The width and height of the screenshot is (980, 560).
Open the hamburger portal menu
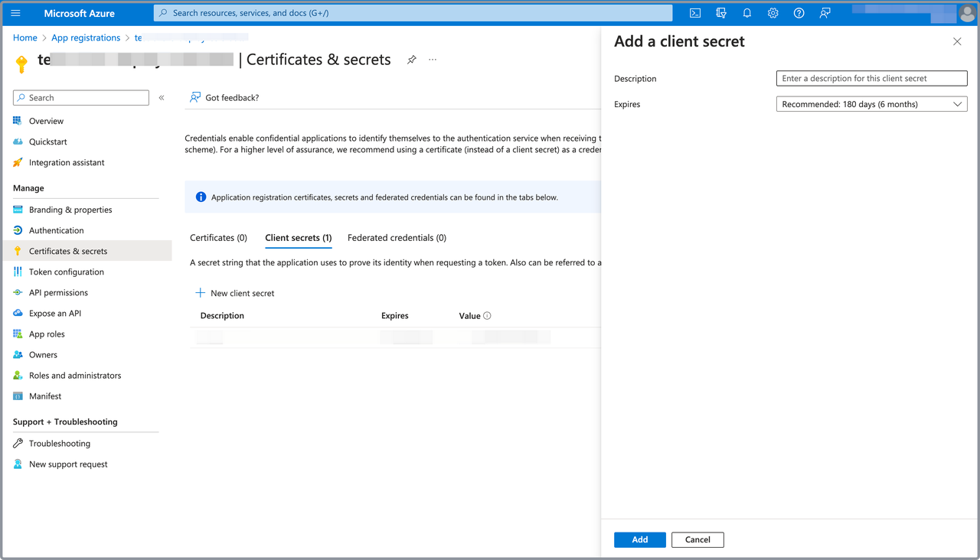pyautogui.click(x=15, y=13)
